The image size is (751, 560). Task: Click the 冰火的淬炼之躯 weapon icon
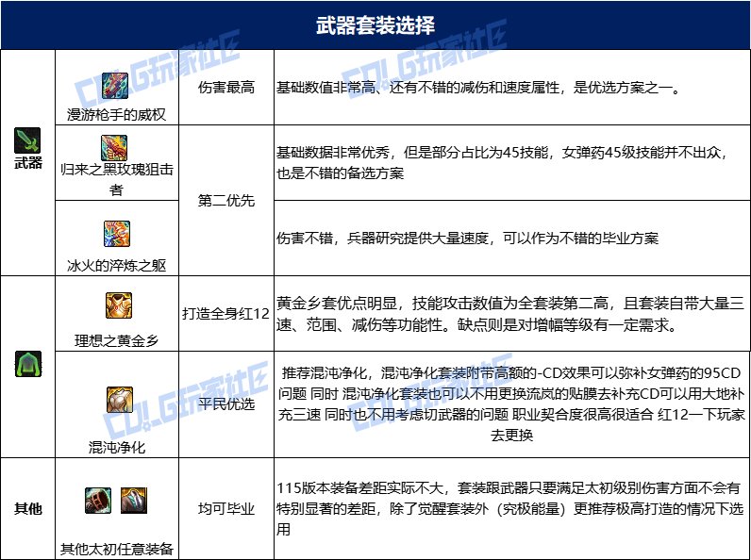point(117,234)
